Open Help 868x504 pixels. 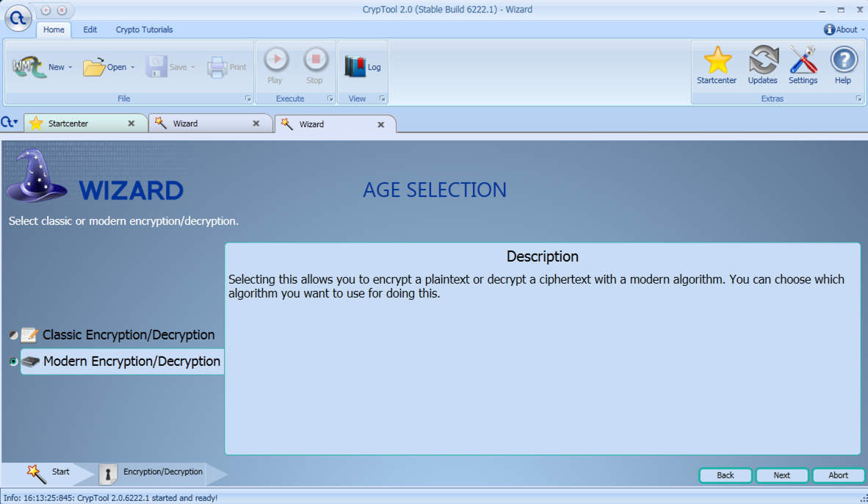coord(843,65)
